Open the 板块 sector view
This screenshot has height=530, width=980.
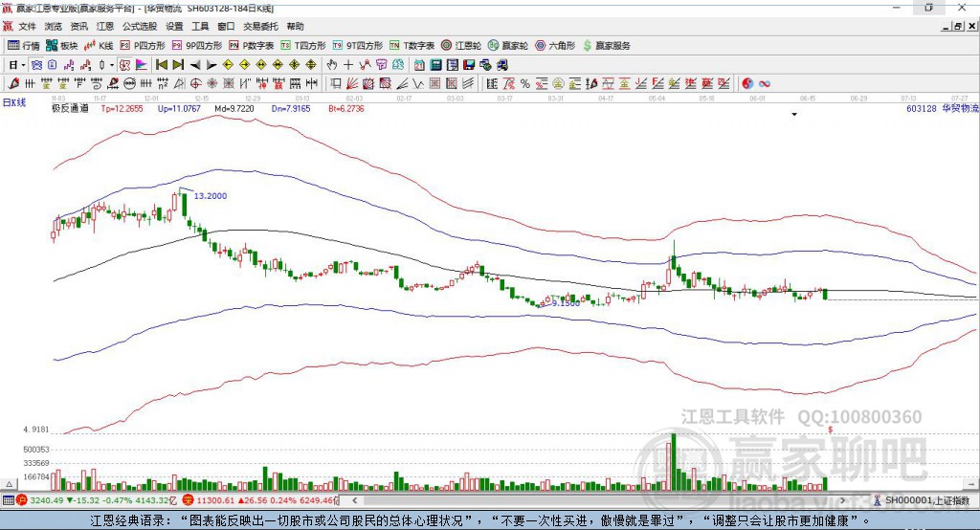pyautogui.click(x=62, y=46)
